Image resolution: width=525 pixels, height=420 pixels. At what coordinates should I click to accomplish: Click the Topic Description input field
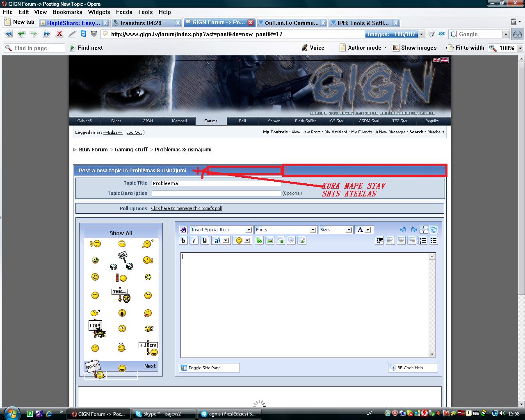pyautogui.click(x=216, y=193)
